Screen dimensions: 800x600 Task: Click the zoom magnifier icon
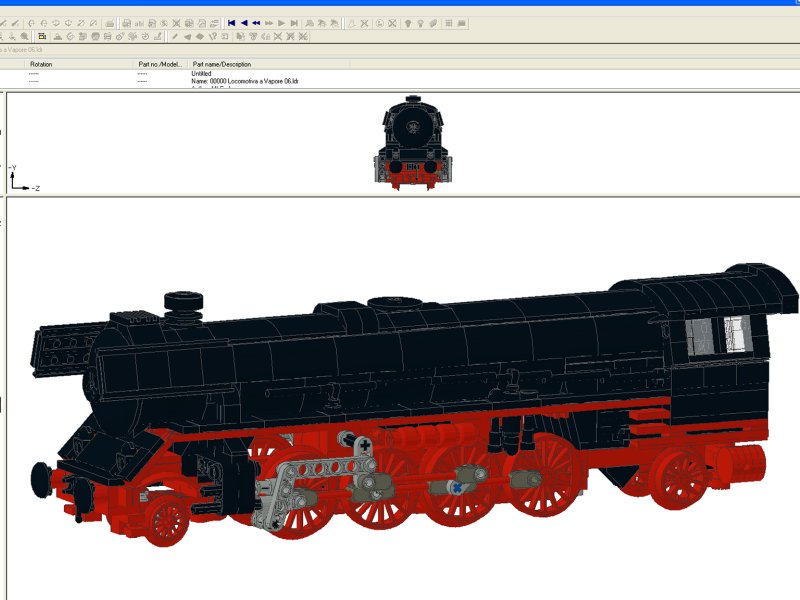(24, 37)
